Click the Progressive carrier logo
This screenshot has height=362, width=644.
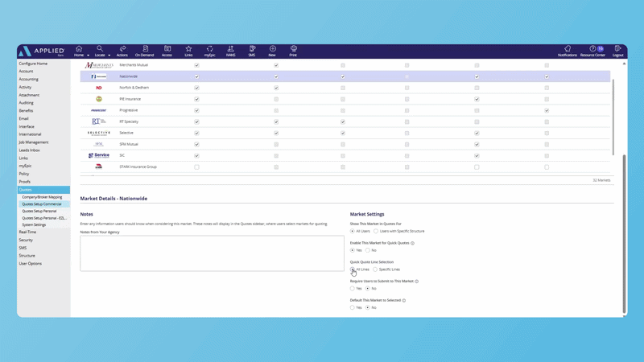(x=98, y=110)
